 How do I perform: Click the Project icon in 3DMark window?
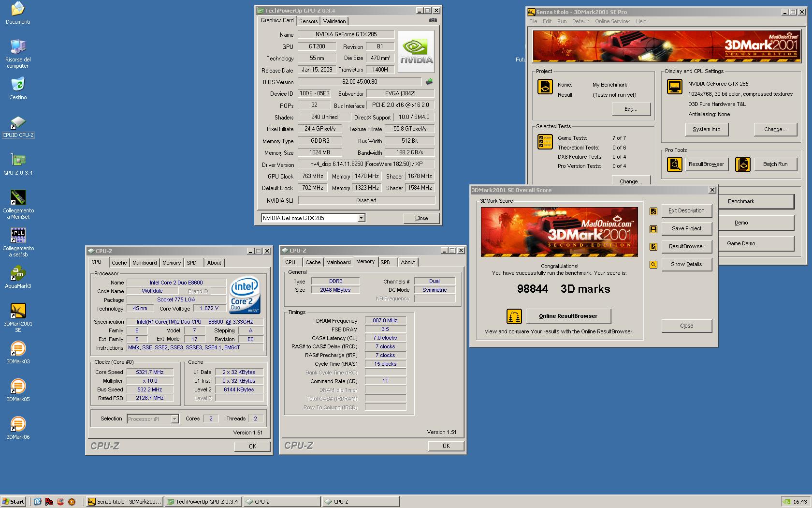tap(545, 87)
